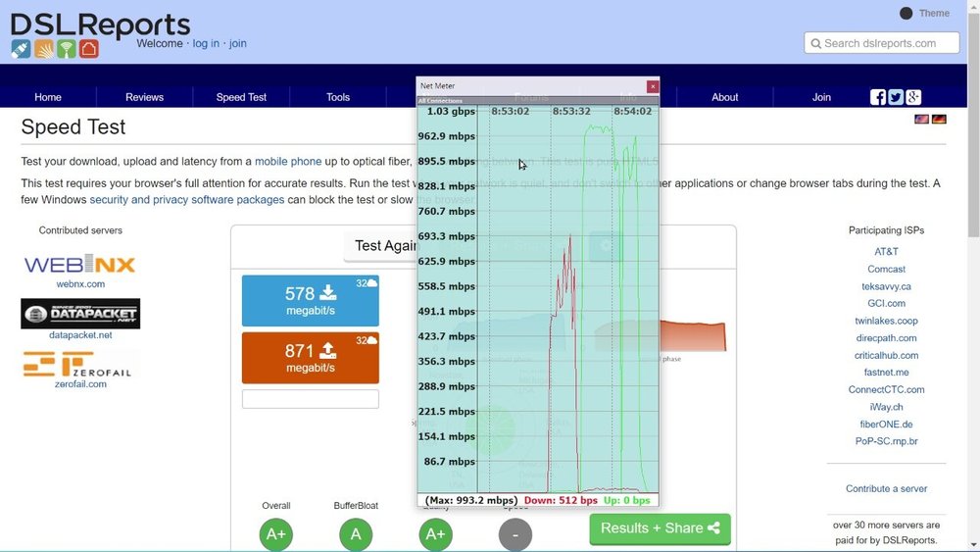Image resolution: width=980 pixels, height=552 pixels.
Task: Open the Join menu item
Action: (x=821, y=97)
